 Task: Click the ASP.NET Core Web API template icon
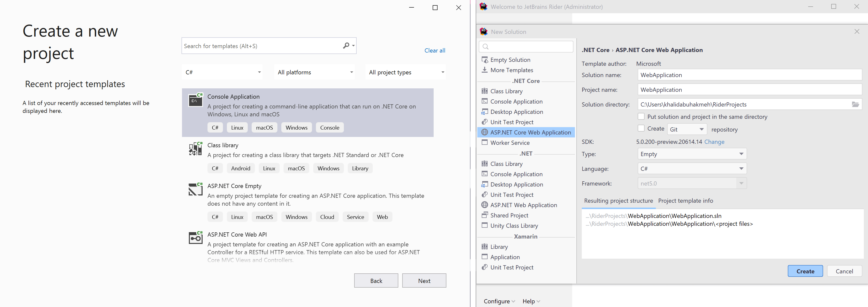click(x=195, y=238)
